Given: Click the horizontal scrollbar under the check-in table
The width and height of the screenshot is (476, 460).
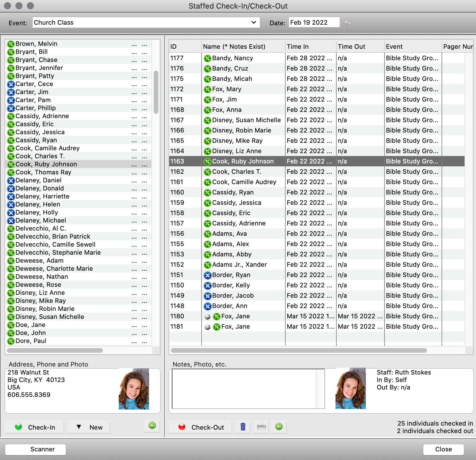Looking at the screenshot, I should coord(299,350).
